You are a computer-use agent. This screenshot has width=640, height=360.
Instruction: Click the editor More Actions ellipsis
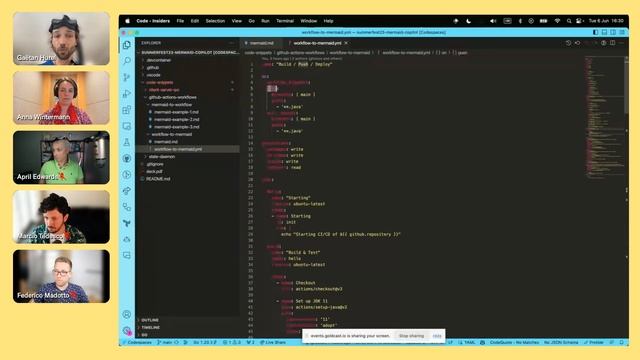tap(622, 43)
